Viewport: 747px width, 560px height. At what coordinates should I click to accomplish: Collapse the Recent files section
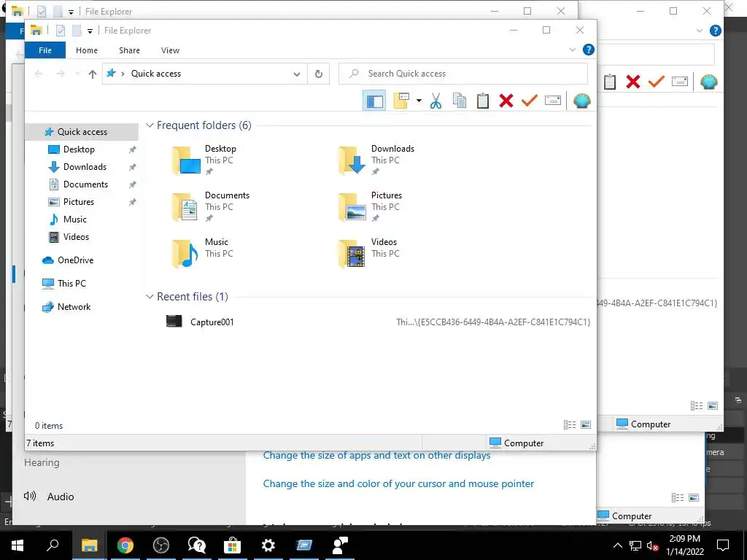(150, 297)
